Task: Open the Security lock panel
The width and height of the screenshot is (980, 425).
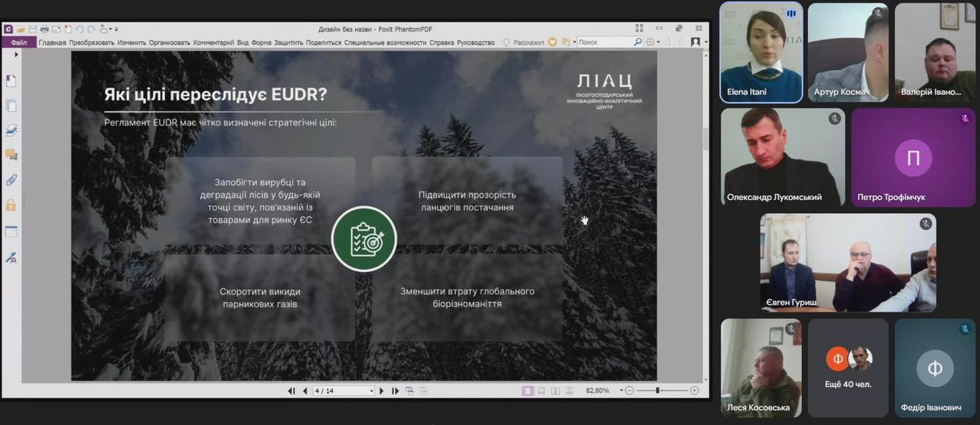Action: tap(11, 205)
